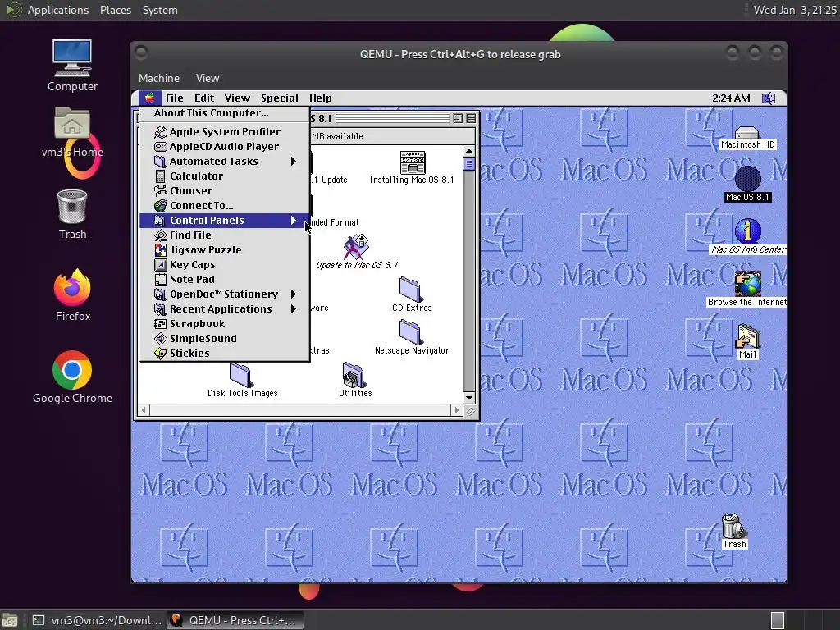The height and width of the screenshot is (630, 840).
Task: Open Key Caps from the Apple menu
Action: click(225, 264)
